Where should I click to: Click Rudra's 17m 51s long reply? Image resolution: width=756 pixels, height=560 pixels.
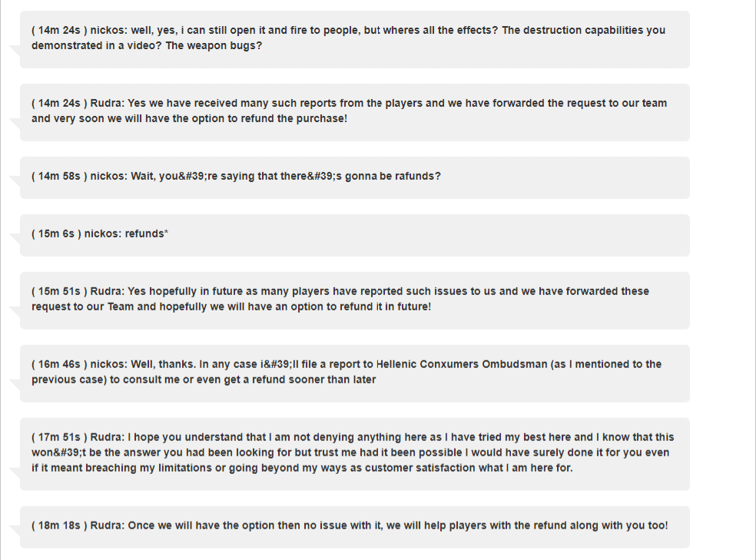pyautogui.click(x=355, y=454)
